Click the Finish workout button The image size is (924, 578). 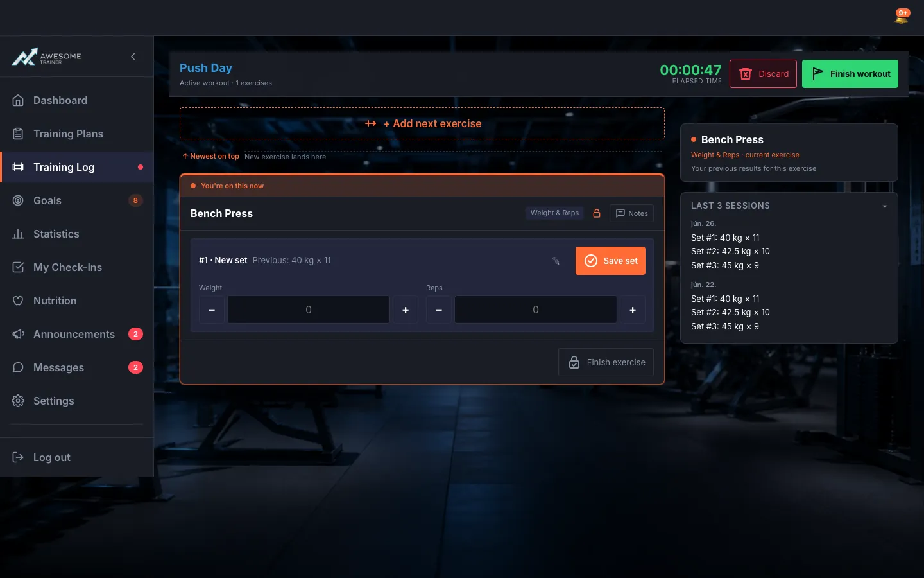pyautogui.click(x=850, y=74)
